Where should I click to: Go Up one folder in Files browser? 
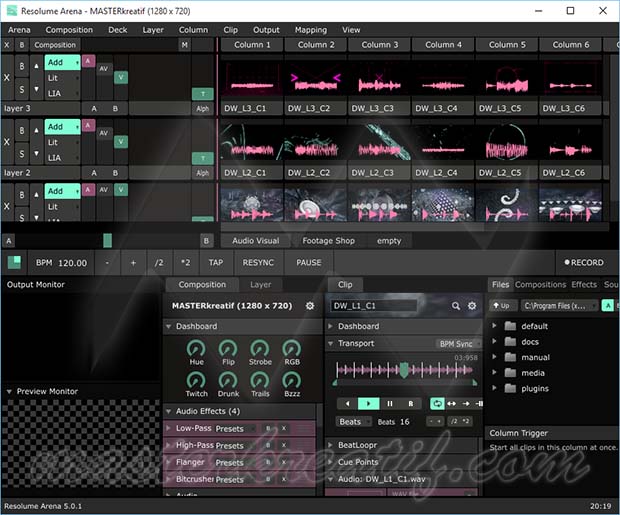pos(502,306)
